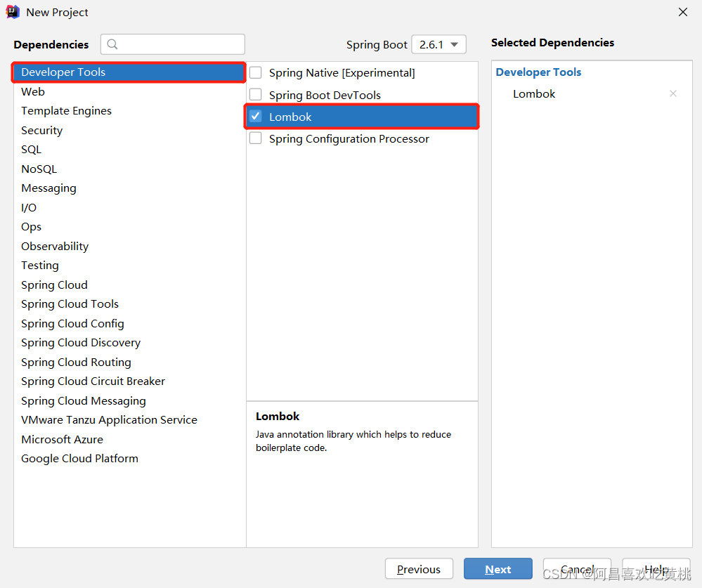Remove Lombok from selected dependencies

pyautogui.click(x=673, y=93)
